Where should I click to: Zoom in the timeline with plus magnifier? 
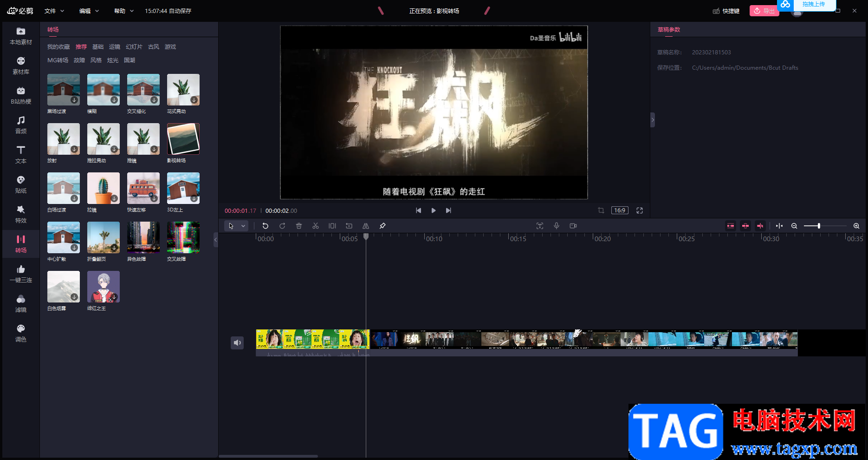pyautogui.click(x=856, y=226)
